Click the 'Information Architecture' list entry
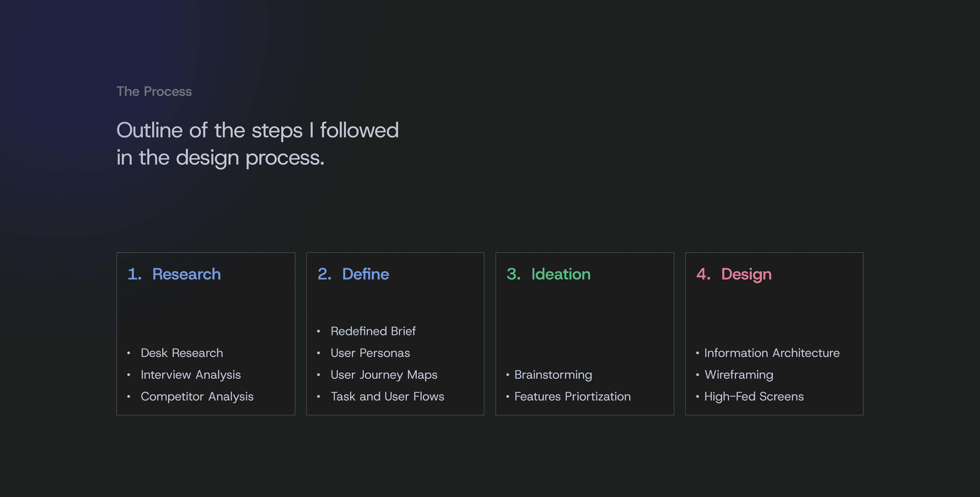This screenshot has height=497, width=980. (772, 353)
